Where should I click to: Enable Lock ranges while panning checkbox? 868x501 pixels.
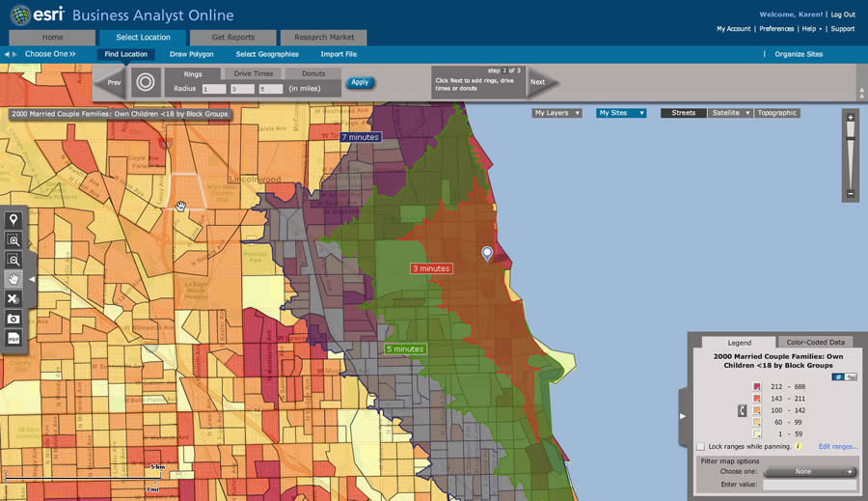pos(701,446)
